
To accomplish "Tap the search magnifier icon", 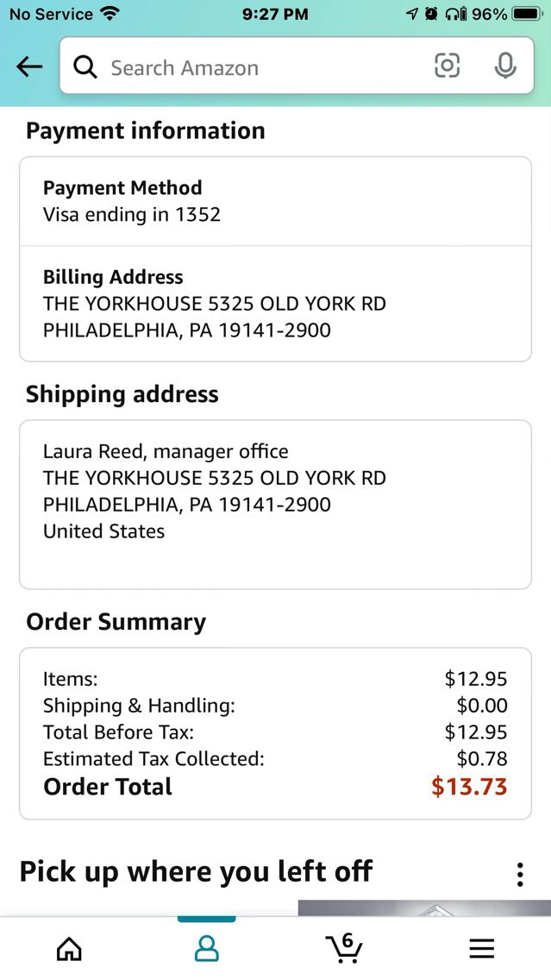I will click(x=85, y=67).
